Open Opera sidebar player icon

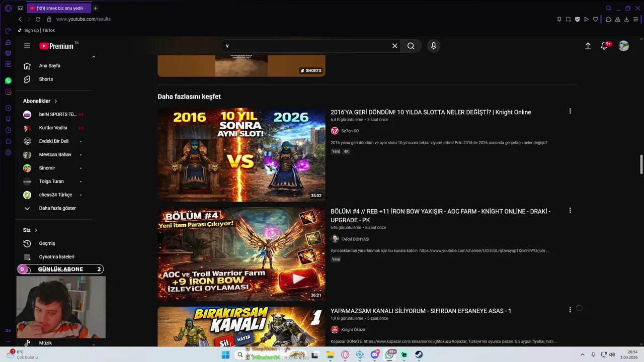[x=8, y=108]
